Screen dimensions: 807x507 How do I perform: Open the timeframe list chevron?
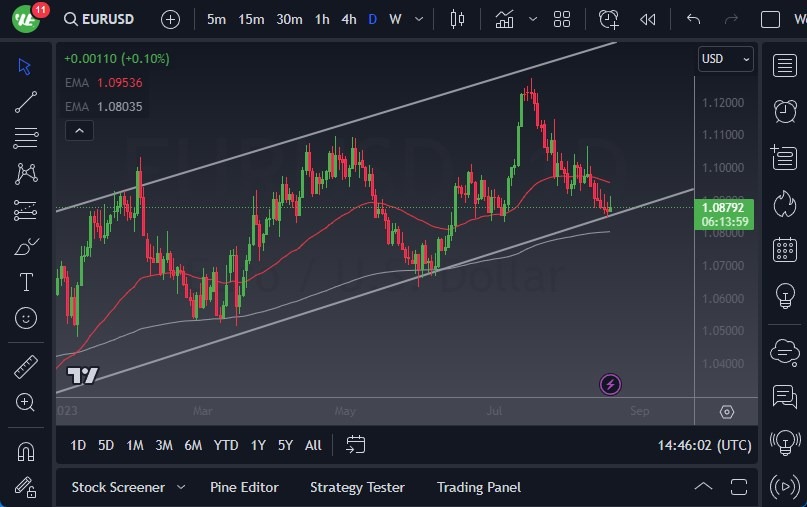(418, 19)
